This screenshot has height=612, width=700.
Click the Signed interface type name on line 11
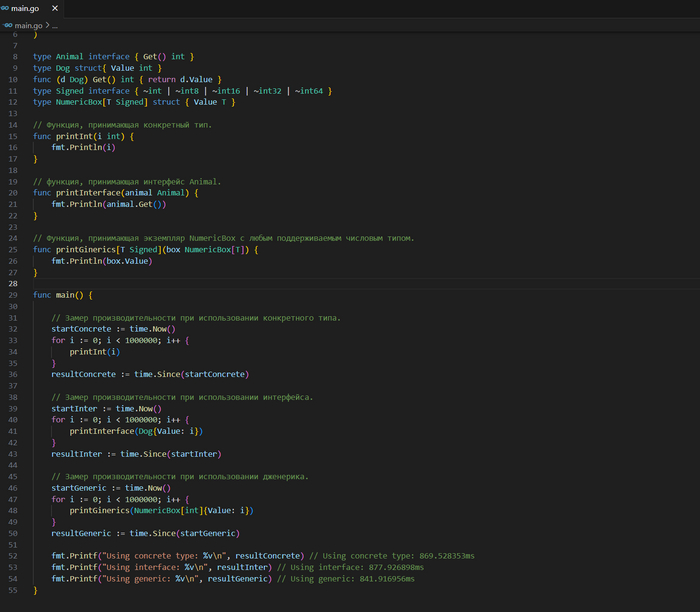[x=71, y=91]
